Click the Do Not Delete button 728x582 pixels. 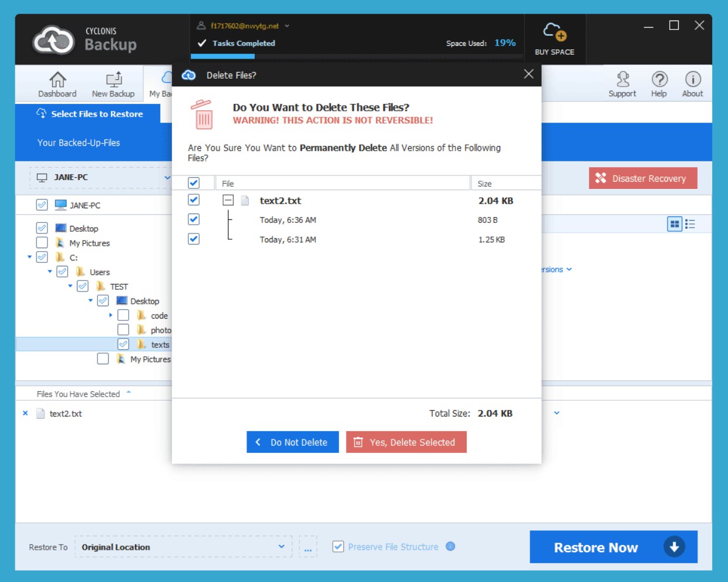click(x=292, y=442)
